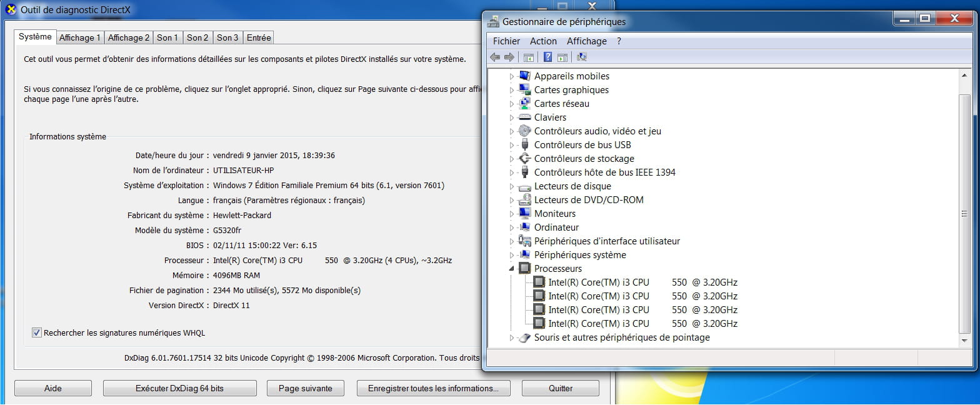This screenshot has width=980, height=405.
Task: Expand Souris et autres périphériques de pointage
Action: 512,337
